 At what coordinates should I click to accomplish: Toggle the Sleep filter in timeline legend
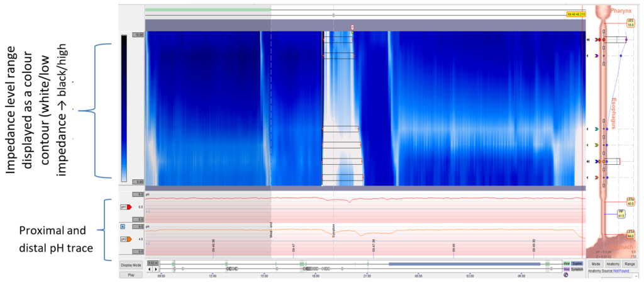pos(567,263)
